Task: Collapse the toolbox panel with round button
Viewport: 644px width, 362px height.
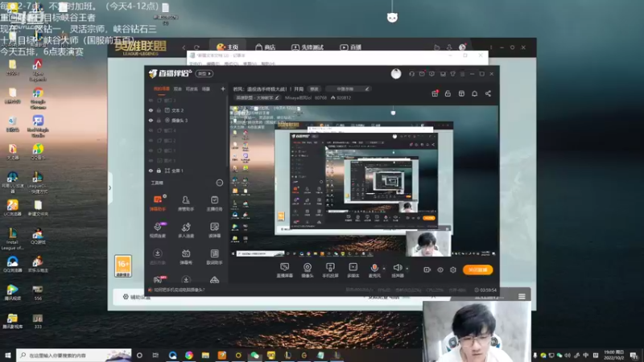Action: 219,183
